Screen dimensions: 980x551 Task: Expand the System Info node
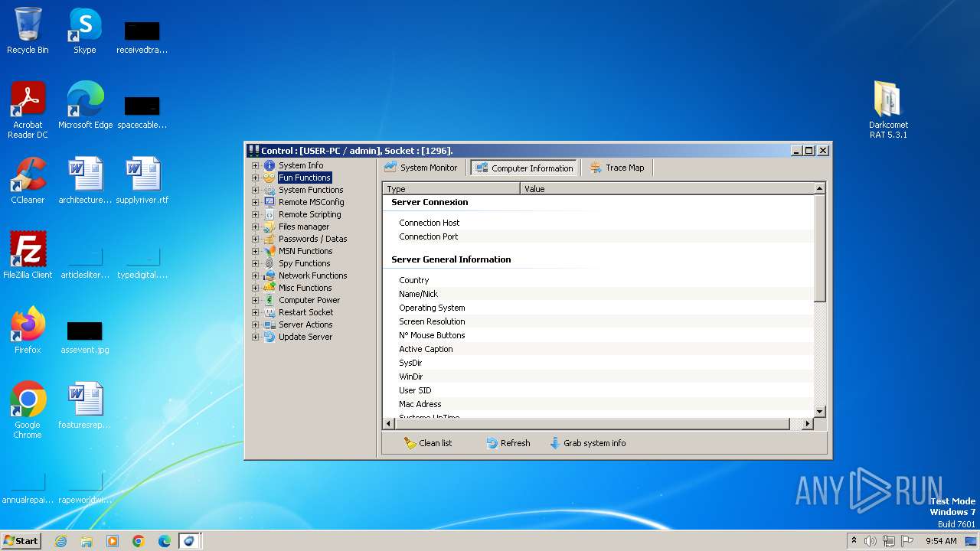(x=256, y=165)
